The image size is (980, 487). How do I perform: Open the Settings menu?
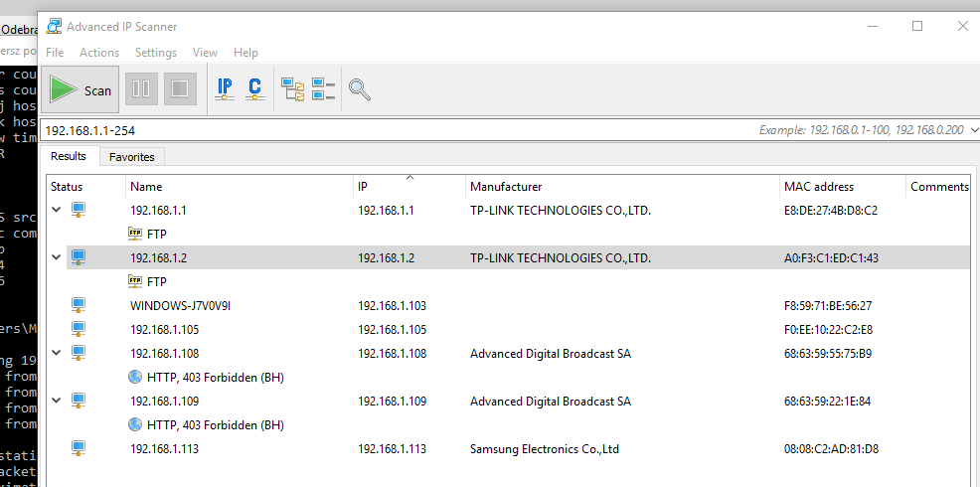point(156,53)
